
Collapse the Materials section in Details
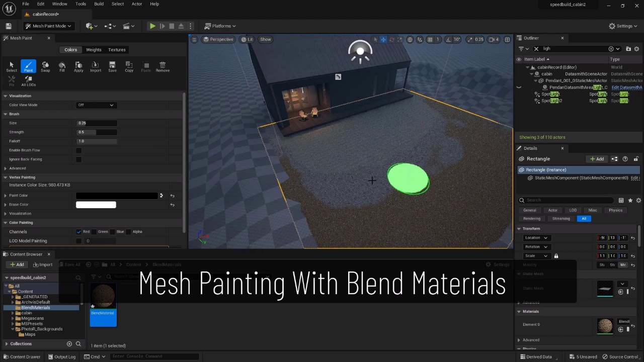pyautogui.click(x=519, y=312)
